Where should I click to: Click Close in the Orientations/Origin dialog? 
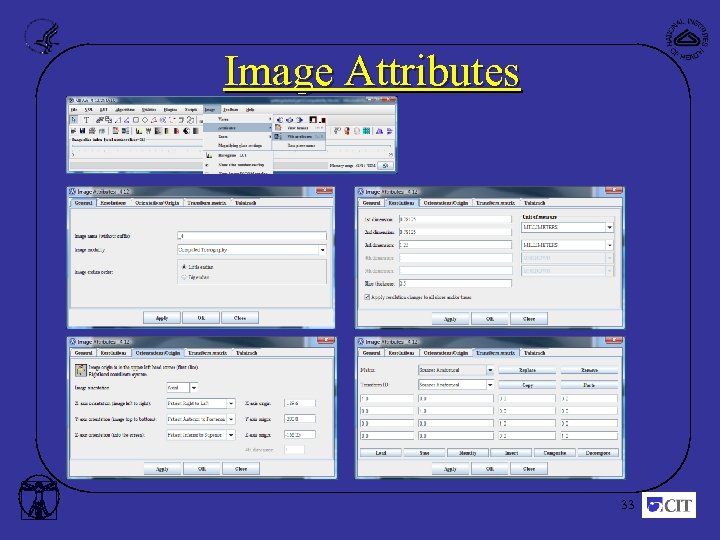coord(241,469)
